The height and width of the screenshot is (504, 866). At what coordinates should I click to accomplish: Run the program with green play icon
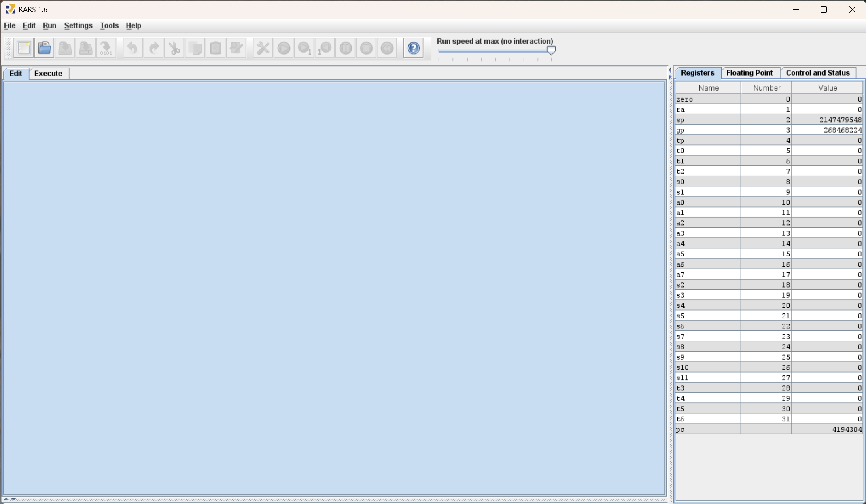284,48
